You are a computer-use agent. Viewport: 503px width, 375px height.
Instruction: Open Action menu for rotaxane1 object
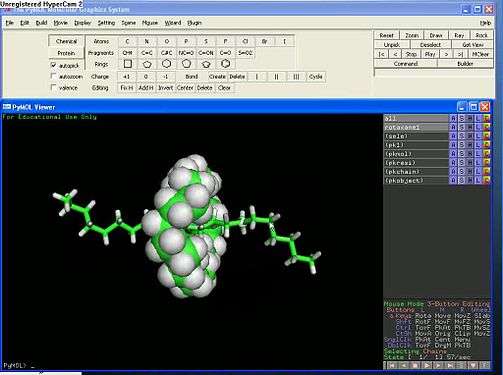coord(453,127)
